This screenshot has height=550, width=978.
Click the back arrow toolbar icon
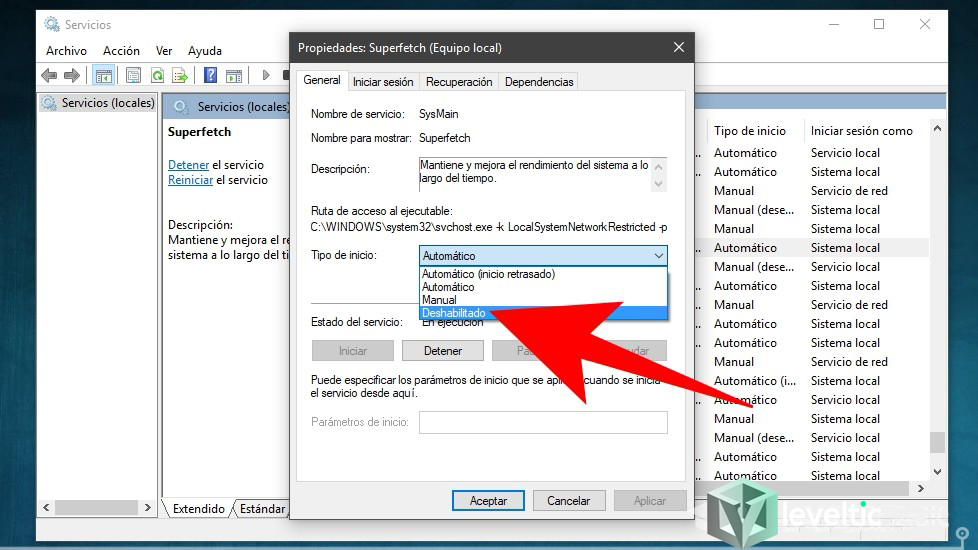49,75
